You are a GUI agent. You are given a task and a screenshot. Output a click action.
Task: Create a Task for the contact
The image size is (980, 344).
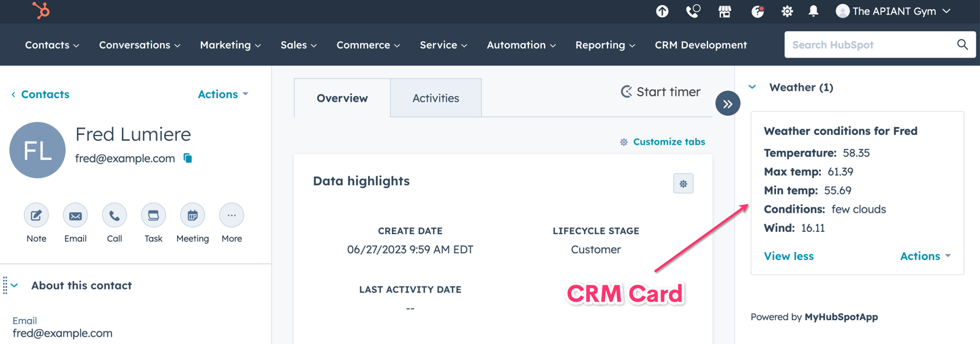(153, 215)
